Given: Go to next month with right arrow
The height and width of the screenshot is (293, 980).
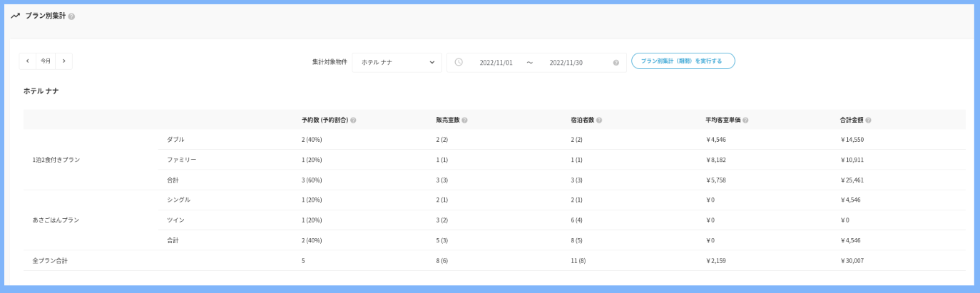Looking at the screenshot, I should pos(63,61).
